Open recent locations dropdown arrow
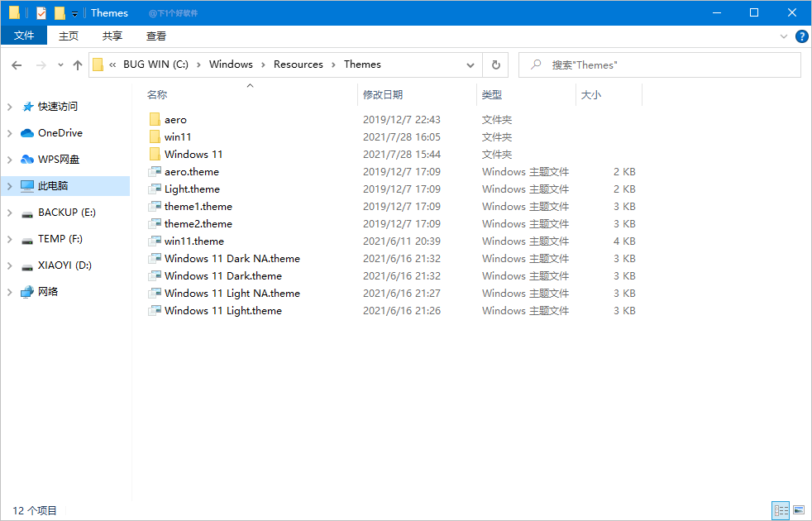 point(60,65)
